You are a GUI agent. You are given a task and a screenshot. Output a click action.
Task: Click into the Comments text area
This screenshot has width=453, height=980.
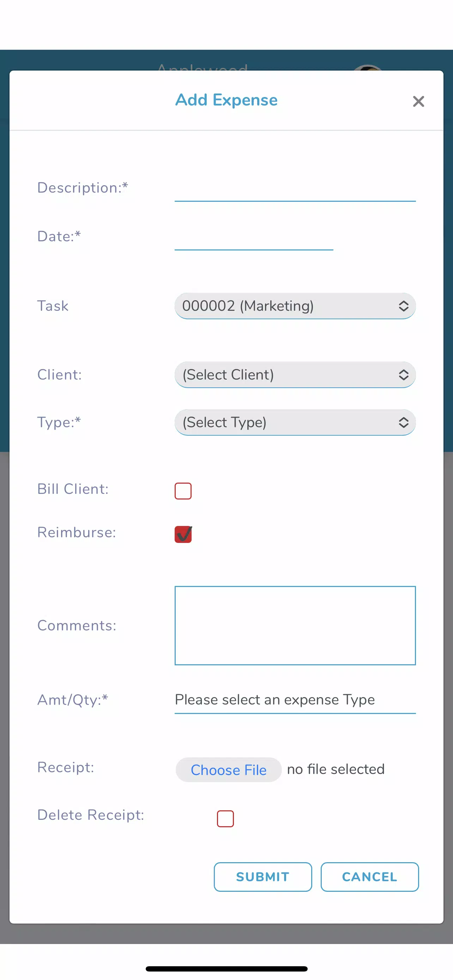[295, 625]
